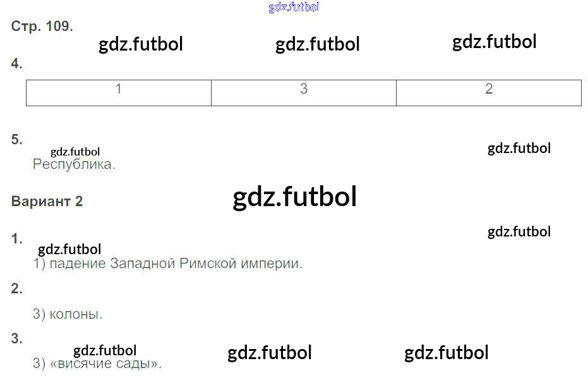Click question number '3.' above висячие сады answer

tap(17, 339)
